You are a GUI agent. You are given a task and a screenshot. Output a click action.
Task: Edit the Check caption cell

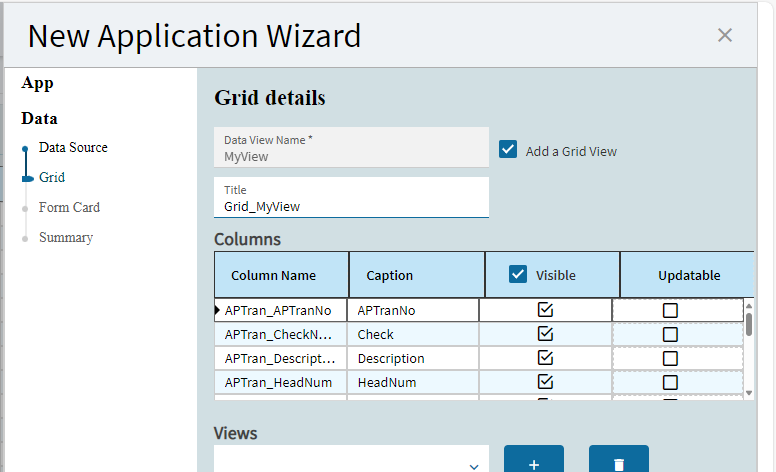point(413,334)
